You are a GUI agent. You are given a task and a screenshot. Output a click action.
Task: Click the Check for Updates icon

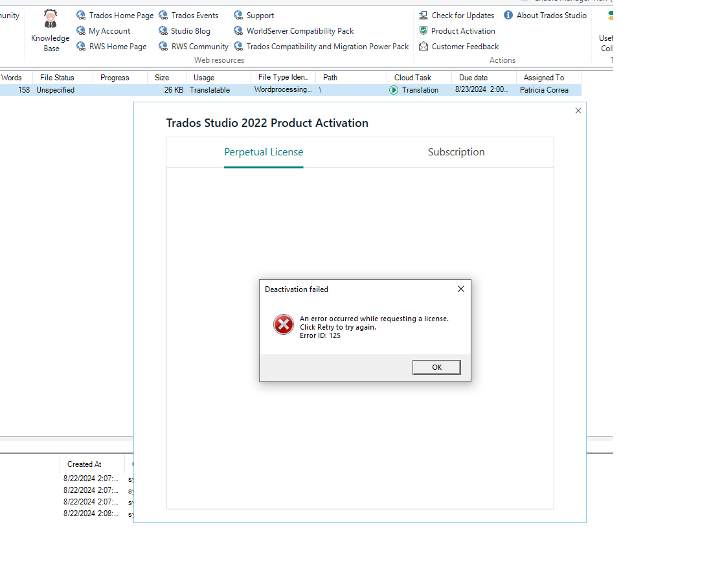423,16
